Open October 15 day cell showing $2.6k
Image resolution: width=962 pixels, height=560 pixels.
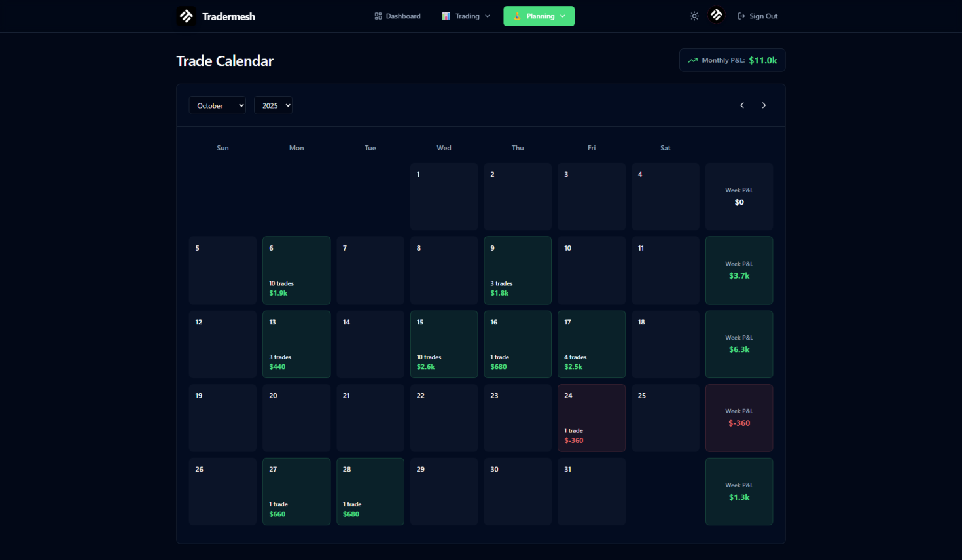coord(444,344)
